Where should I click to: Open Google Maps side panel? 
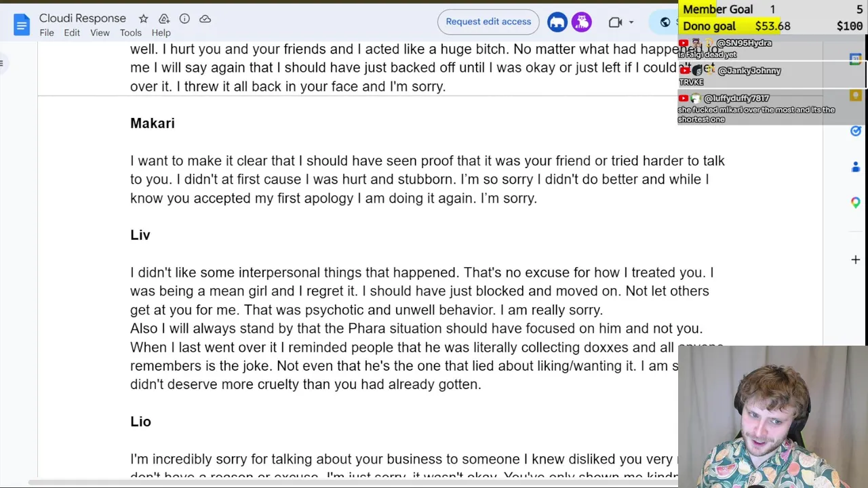[856, 203]
